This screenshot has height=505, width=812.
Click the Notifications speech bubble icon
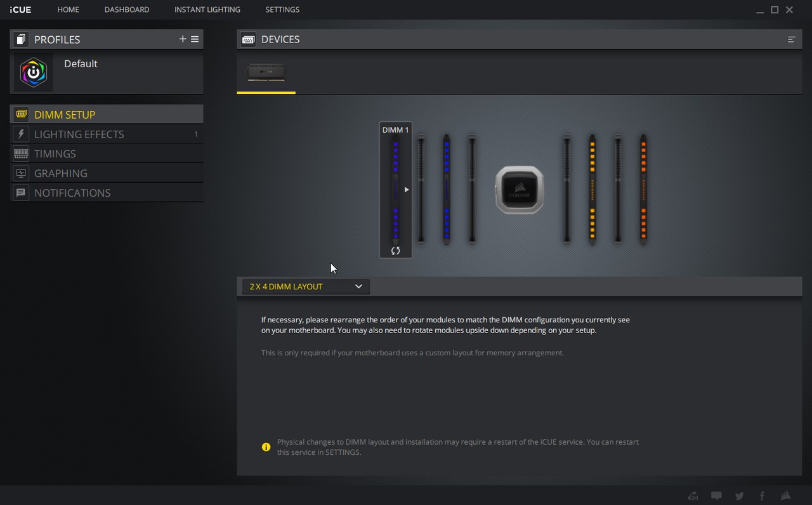(21, 193)
